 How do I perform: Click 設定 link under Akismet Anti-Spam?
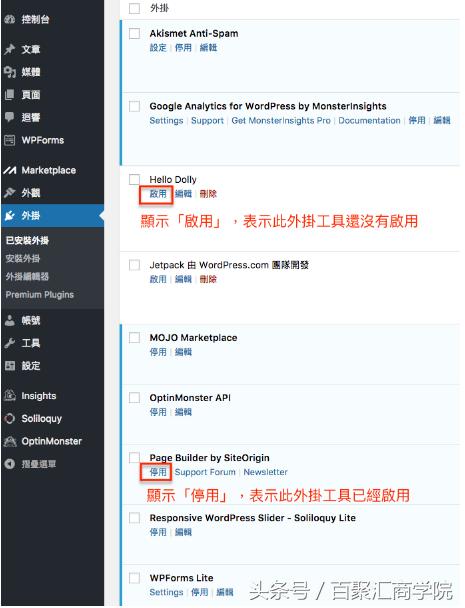pos(158,48)
